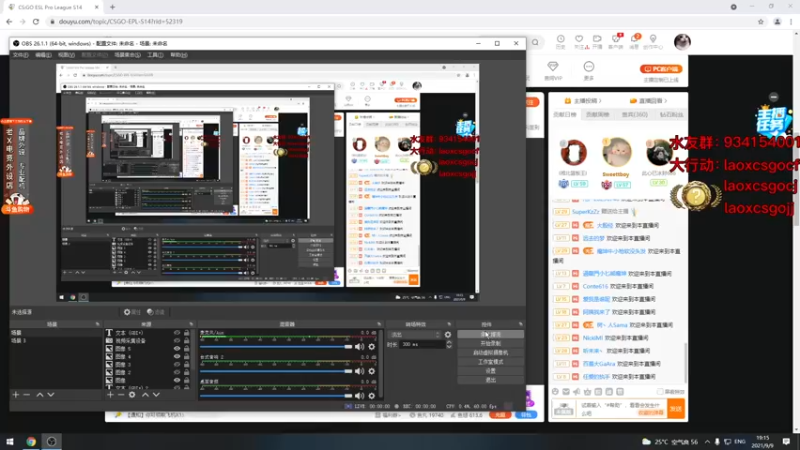
Task: Add a new scene with plus icon in Scenes panel
Action: pyautogui.click(x=15, y=395)
